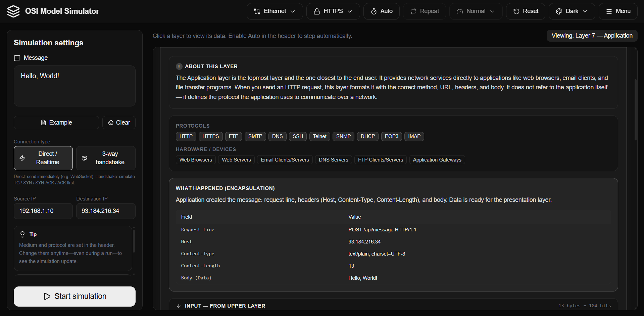This screenshot has height=316, width=644.
Task: Click the Clear button
Action: click(119, 123)
